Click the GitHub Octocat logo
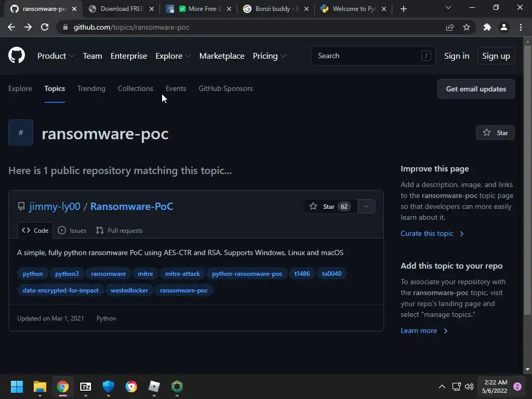This screenshot has height=399, width=532. (17, 55)
